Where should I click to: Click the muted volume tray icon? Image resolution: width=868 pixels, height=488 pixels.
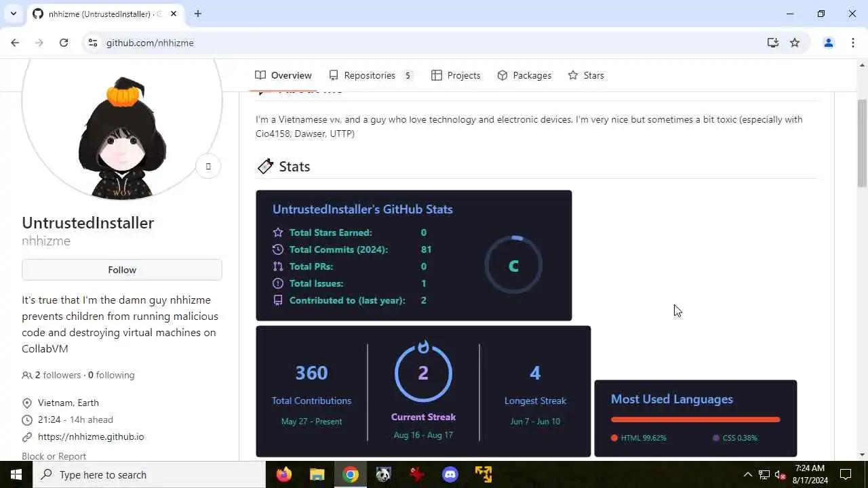781,474
